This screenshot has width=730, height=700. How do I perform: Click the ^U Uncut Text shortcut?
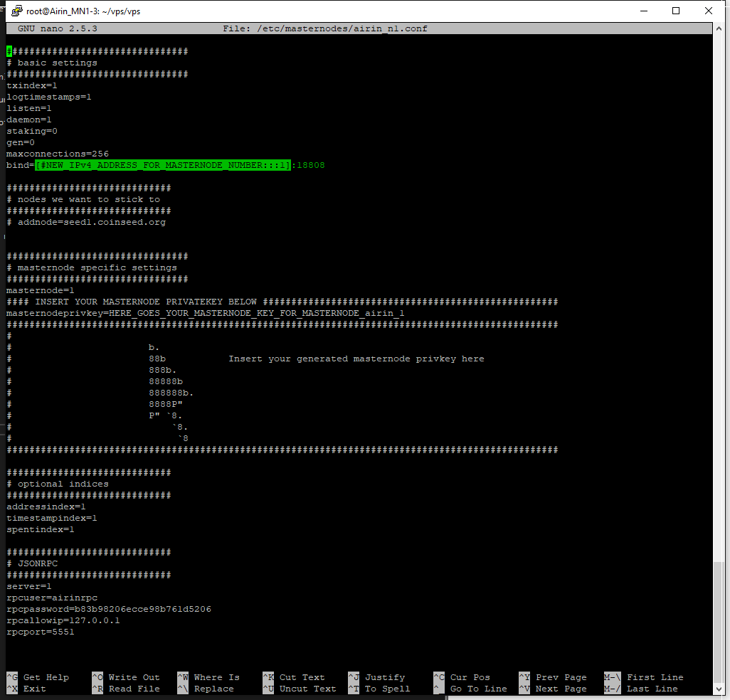pyautogui.click(x=300, y=689)
